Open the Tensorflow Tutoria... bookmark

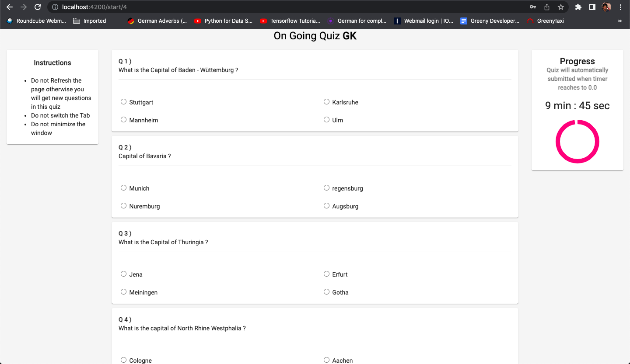[x=290, y=21]
